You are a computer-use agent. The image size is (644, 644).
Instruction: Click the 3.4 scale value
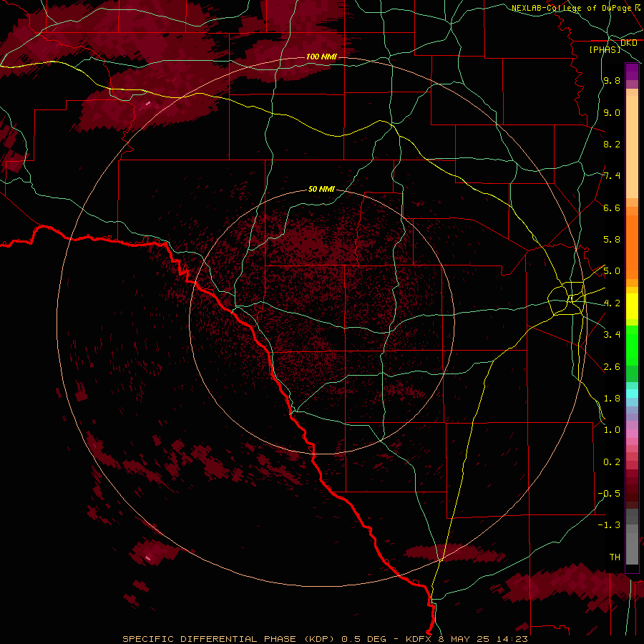[x=612, y=335]
